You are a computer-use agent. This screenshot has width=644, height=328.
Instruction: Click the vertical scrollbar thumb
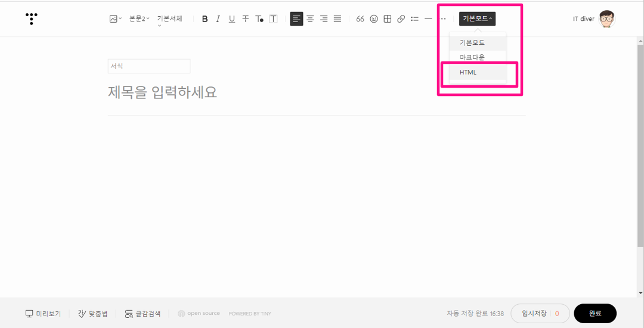coord(640,146)
